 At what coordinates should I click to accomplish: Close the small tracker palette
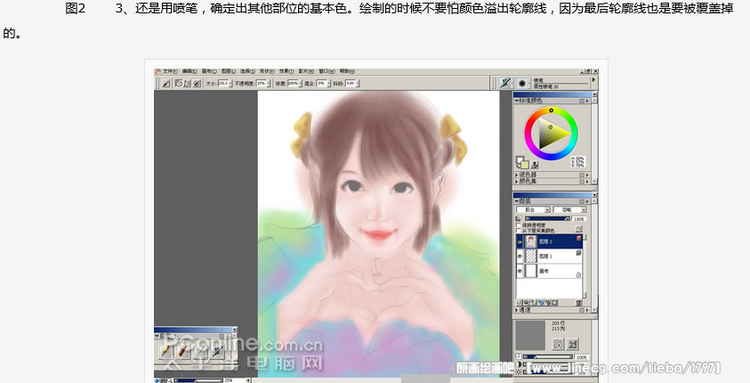(x=234, y=329)
